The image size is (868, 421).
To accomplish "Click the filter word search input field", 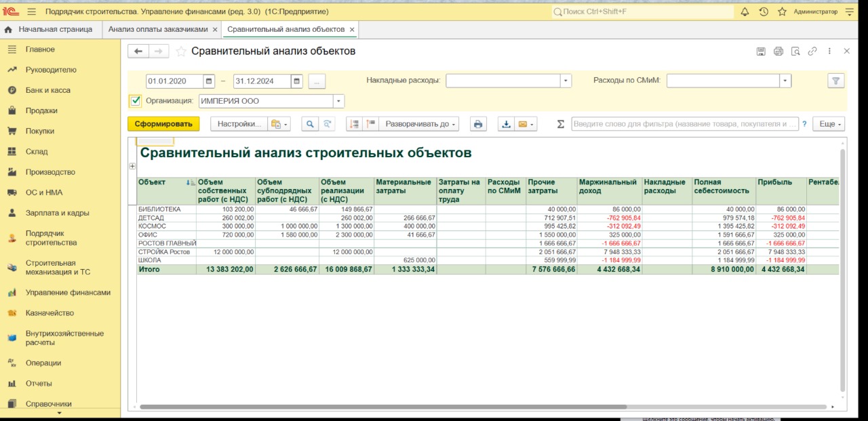I will (684, 124).
